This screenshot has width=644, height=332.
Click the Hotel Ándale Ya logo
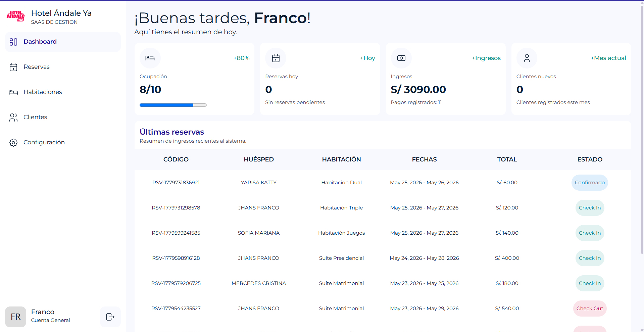pyautogui.click(x=16, y=16)
